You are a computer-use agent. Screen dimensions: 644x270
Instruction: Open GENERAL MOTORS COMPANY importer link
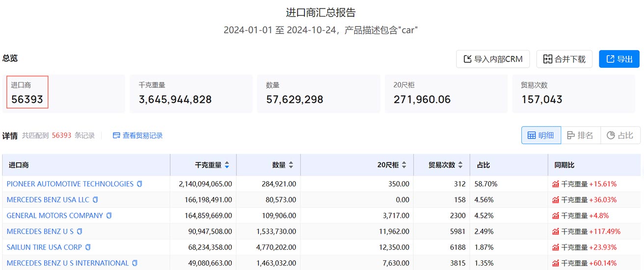pyautogui.click(x=55, y=216)
